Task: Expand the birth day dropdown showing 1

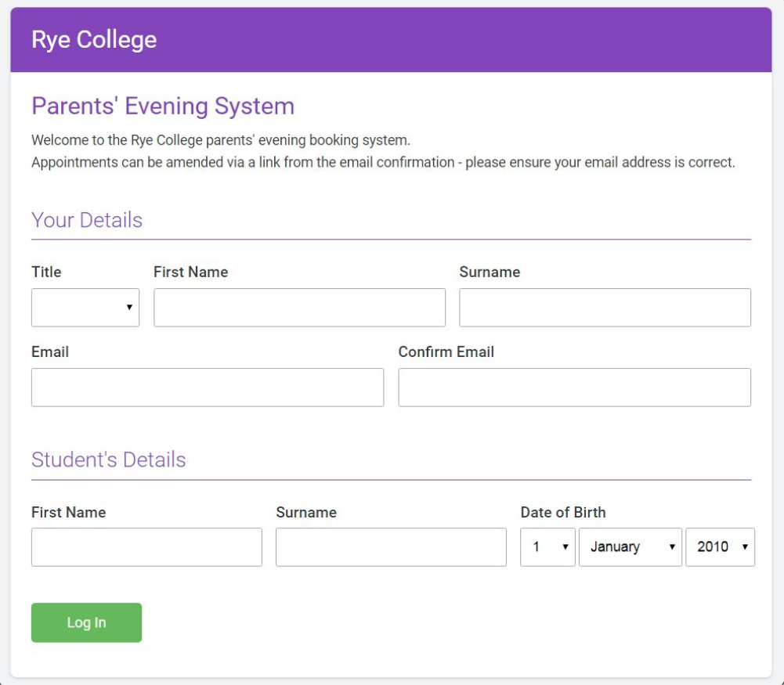Action: (x=547, y=547)
